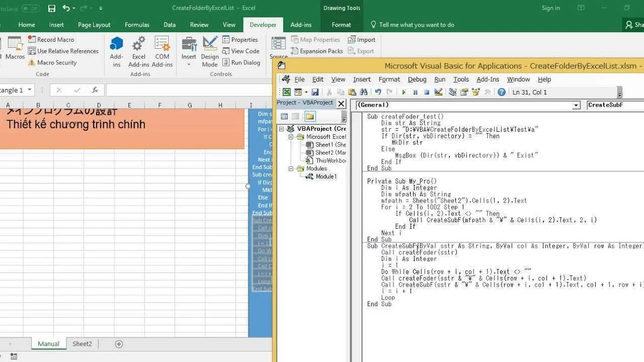Add a new sheet with plus button

[x=119, y=344]
